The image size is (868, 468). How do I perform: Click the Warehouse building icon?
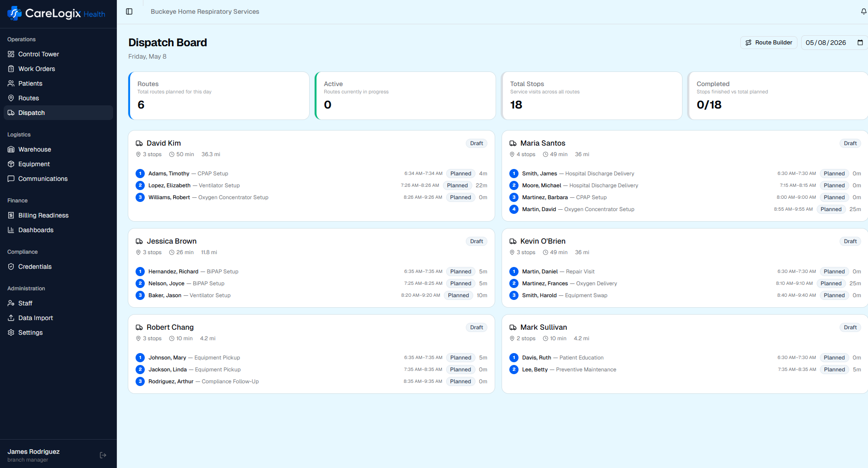pyautogui.click(x=11, y=149)
